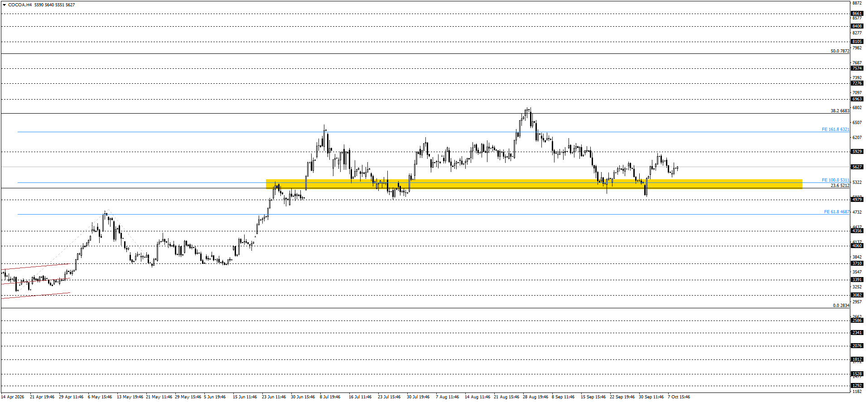Click the 1292 price level tag
Screen dimensions: 868x402
(x=857, y=386)
